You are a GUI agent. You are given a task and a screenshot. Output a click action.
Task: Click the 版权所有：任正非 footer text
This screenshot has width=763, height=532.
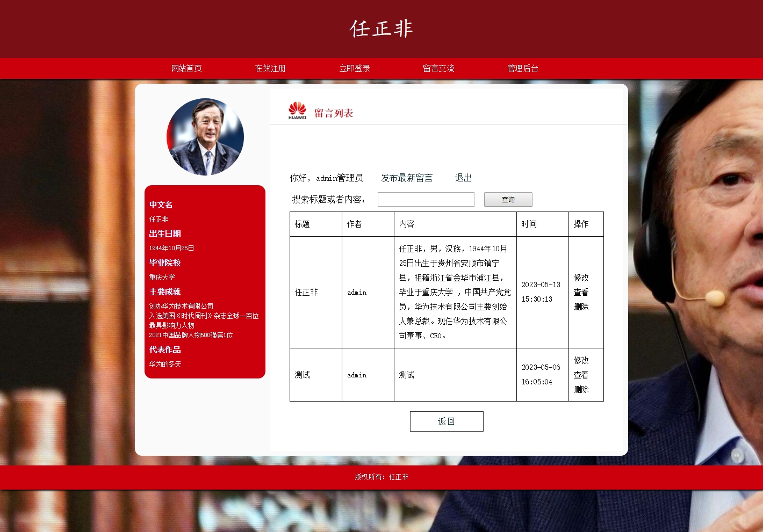[x=381, y=477]
